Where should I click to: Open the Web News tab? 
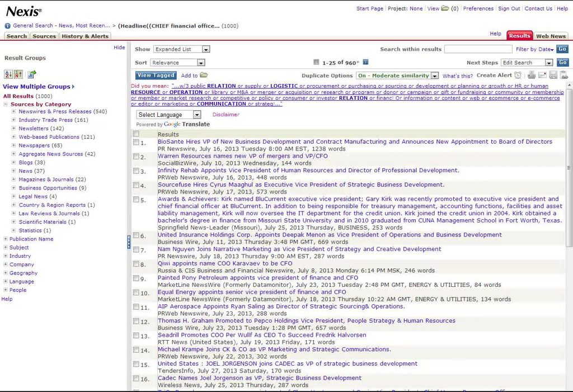tap(551, 36)
